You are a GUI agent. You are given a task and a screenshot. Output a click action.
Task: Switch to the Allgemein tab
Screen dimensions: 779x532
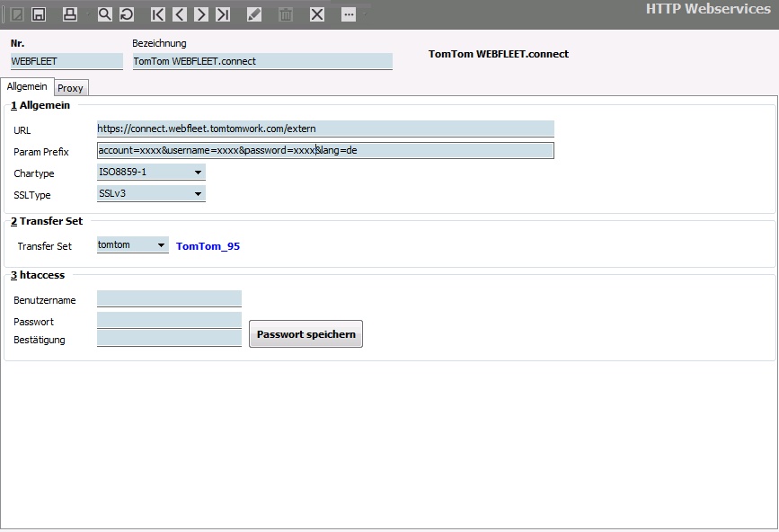coord(27,86)
